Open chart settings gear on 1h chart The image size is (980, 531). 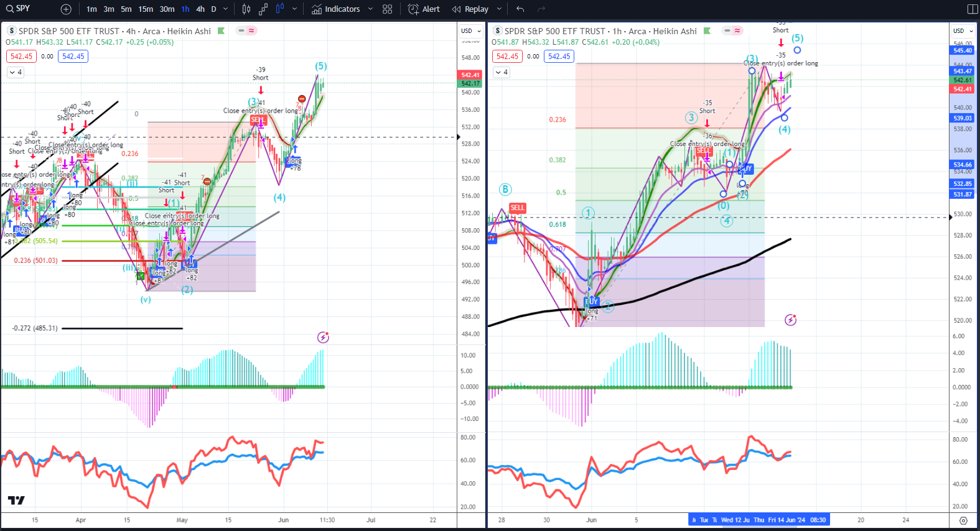coord(963,520)
